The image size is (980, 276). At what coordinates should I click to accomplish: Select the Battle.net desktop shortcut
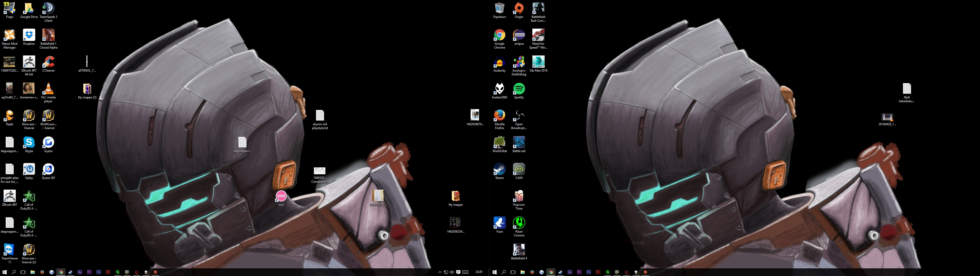tap(519, 144)
